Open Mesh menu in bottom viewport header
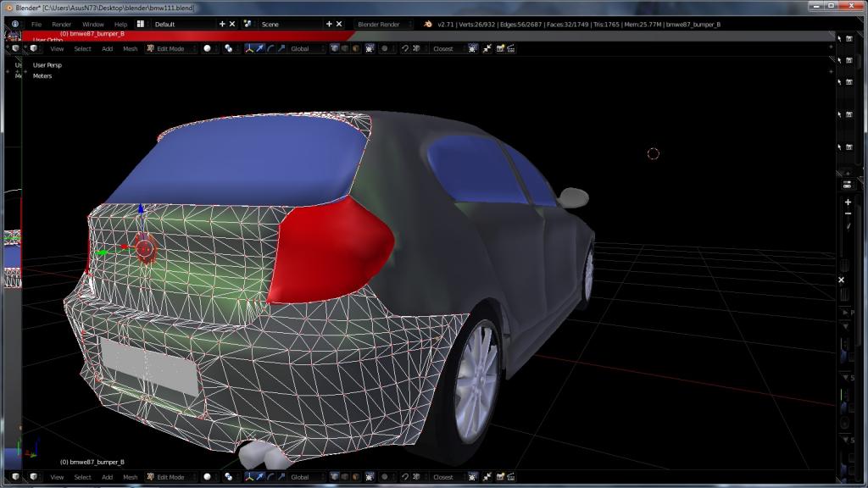The width and height of the screenshot is (868, 488). click(130, 477)
